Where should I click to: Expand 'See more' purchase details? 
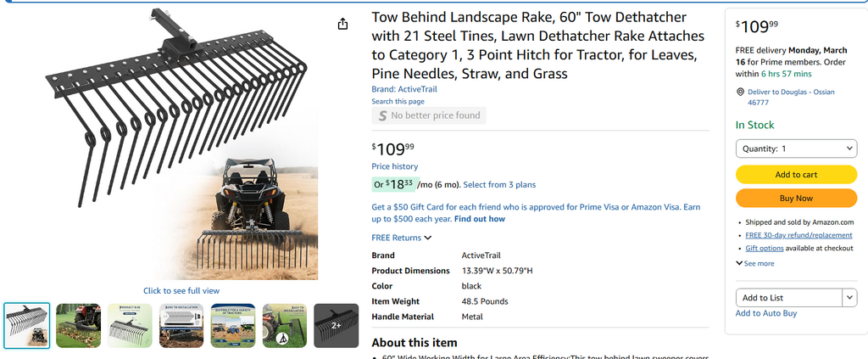click(755, 263)
